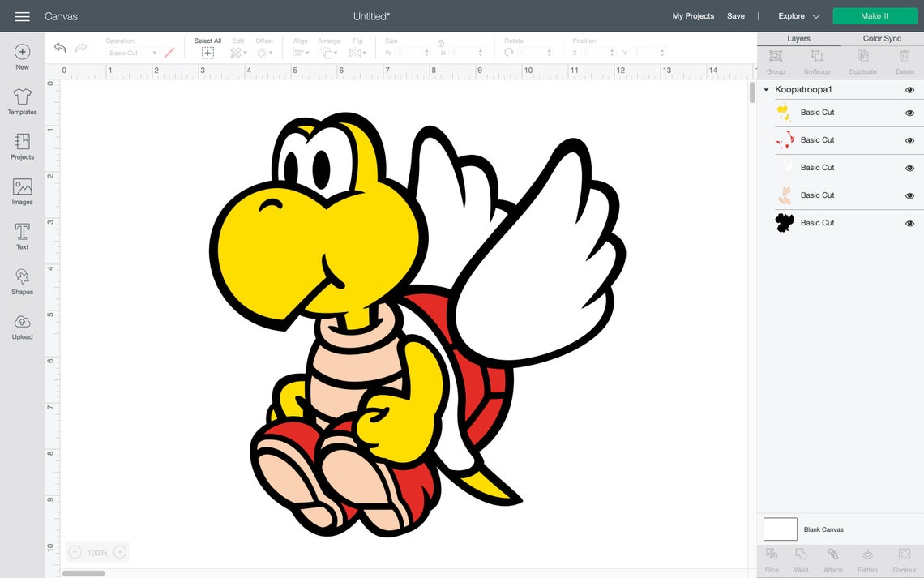The image size is (924, 578).
Task: Collapse the Koopatroopa1 layer group
Action: point(765,89)
